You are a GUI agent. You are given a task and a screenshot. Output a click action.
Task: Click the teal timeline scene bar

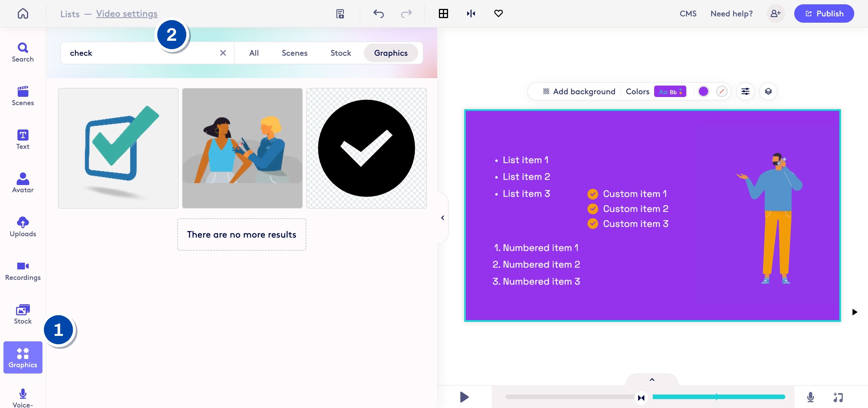718,397
